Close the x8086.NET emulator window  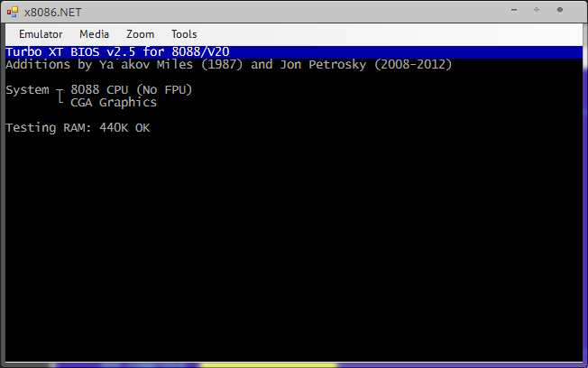[x=563, y=10]
